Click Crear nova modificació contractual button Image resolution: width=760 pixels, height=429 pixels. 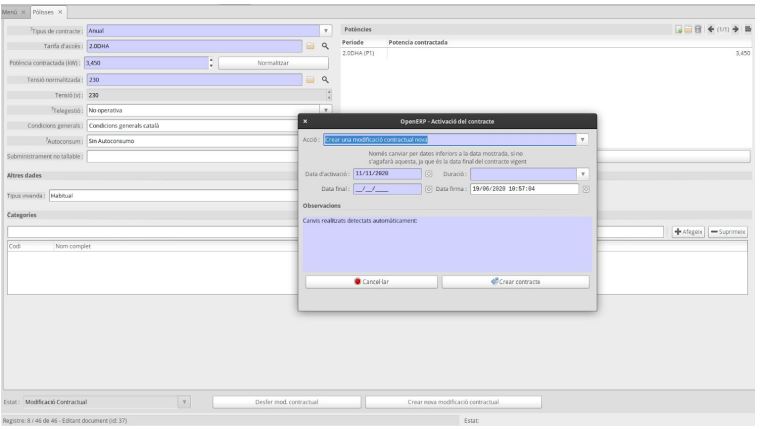pyautogui.click(x=453, y=402)
